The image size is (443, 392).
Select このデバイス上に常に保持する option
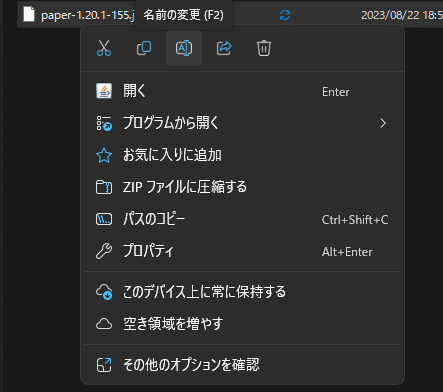coord(242,292)
